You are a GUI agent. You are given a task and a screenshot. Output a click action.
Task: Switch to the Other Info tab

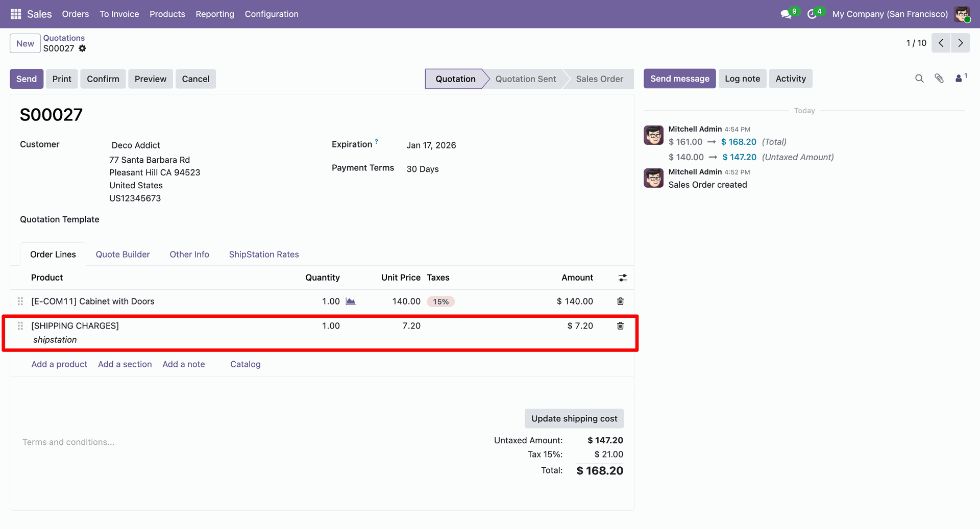click(x=189, y=255)
